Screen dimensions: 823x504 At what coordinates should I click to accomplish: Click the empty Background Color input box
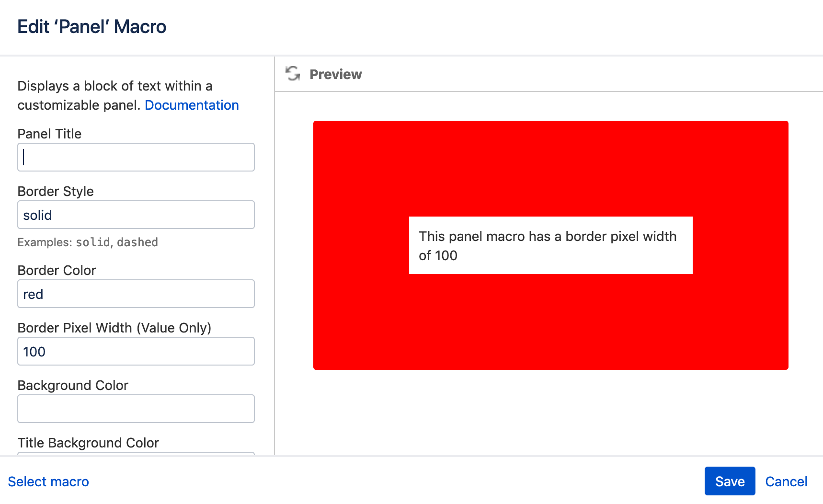(136, 409)
